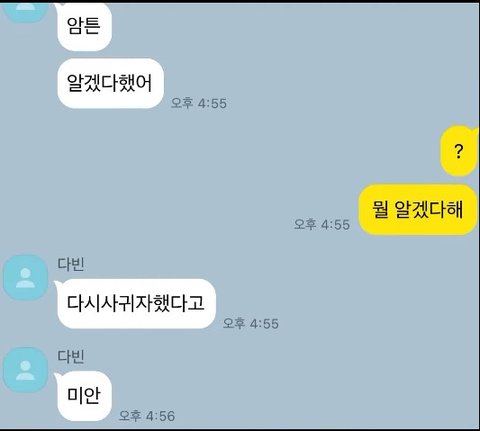Tap the 다시사귀자했다고 message bubble
Image resolution: width=480 pixels, height=431 pixels.
(136, 304)
